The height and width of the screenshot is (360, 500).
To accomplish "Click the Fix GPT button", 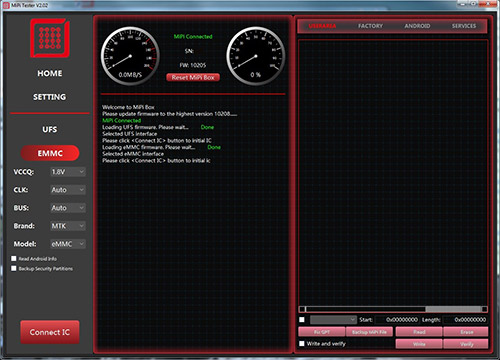I will pos(322,332).
